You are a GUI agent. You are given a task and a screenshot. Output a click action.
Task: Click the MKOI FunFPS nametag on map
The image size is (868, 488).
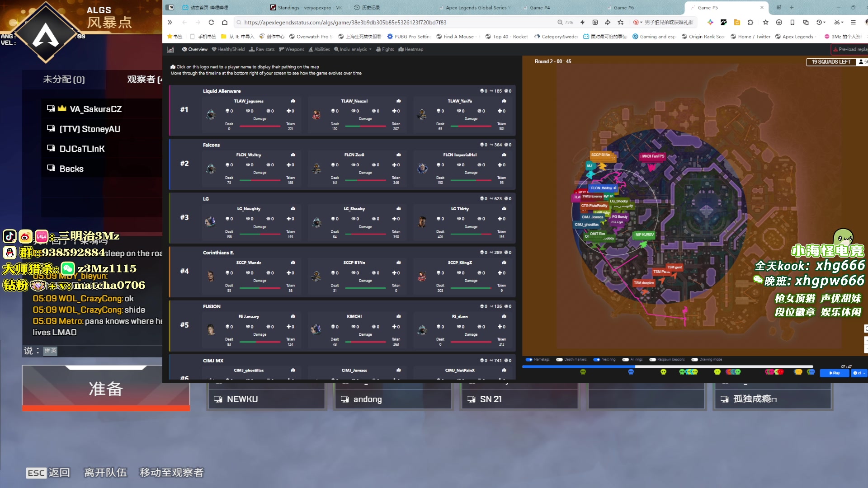[653, 156]
